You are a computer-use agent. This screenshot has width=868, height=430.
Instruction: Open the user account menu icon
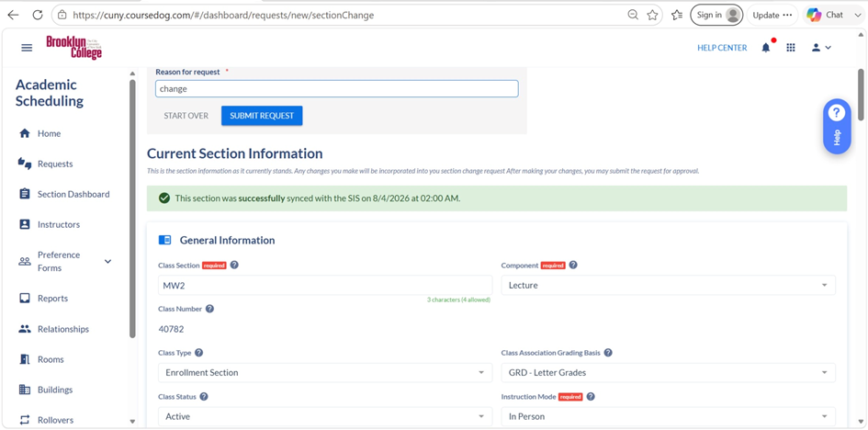(x=821, y=48)
